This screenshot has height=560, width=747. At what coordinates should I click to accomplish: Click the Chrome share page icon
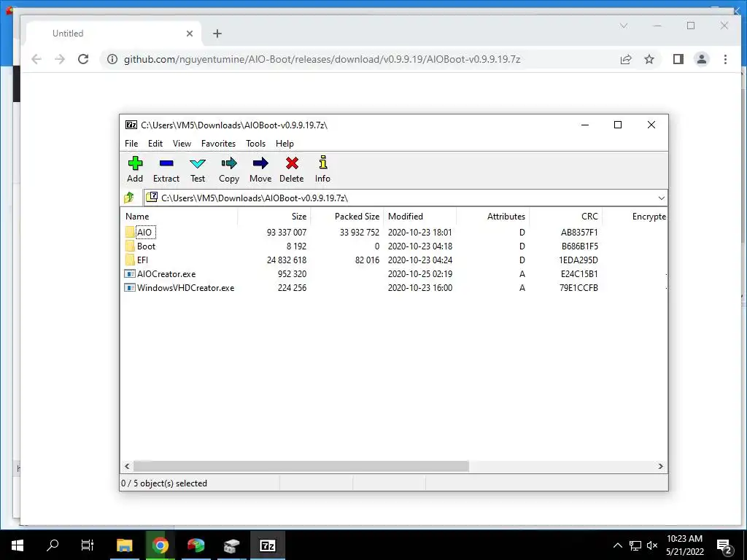[x=625, y=59]
